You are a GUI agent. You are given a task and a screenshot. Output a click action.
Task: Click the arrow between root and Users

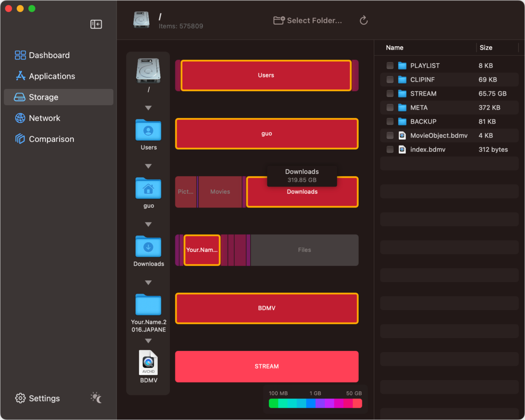pyautogui.click(x=148, y=108)
